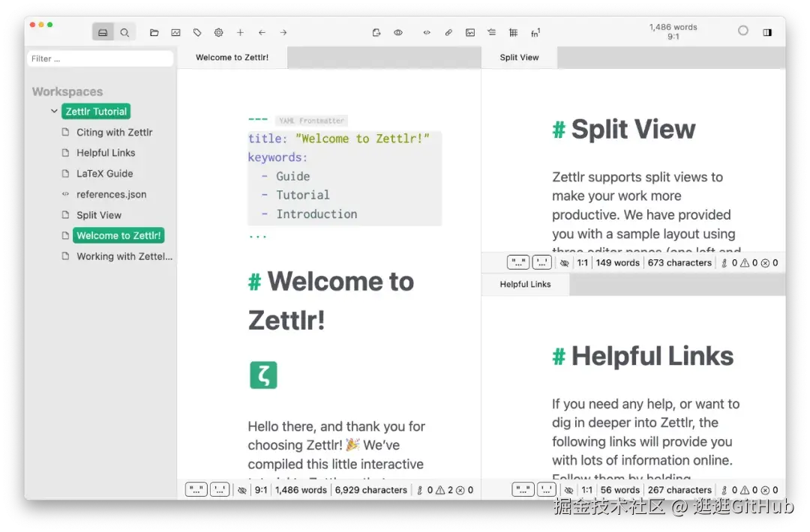The height and width of the screenshot is (532, 810).
Task: Click double-quotes button in Split View statusbar
Action: coord(518,263)
